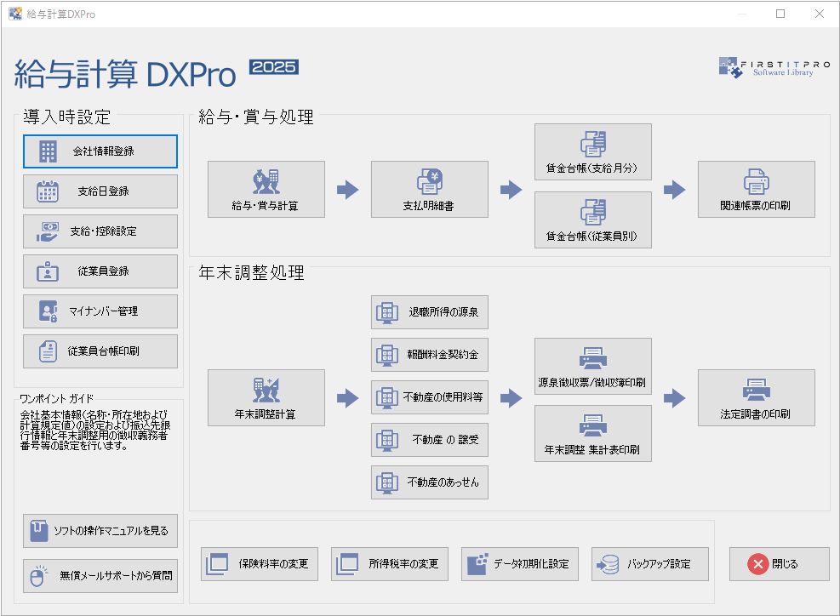Viewport: 840px width, 616px height.
Task: Open 会社情報登録 company registration
Action: (100, 151)
